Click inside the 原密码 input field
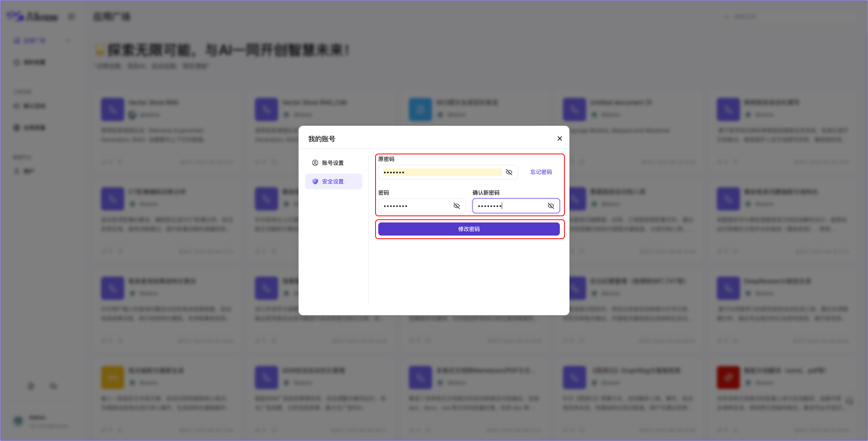The width and height of the screenshot is (868, 441). click(441, 172)
